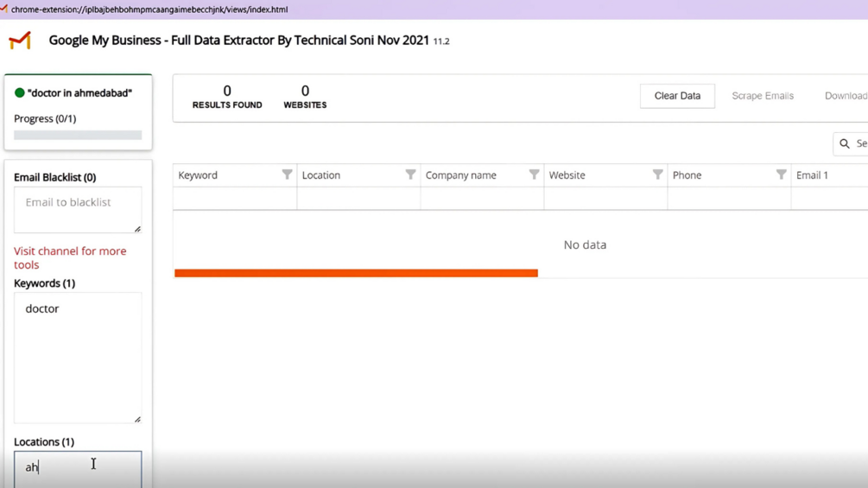The height and width of the screenshot is (488, 868).
Task: Click the Scrape Emails button
Action: [x=763, y=96]
